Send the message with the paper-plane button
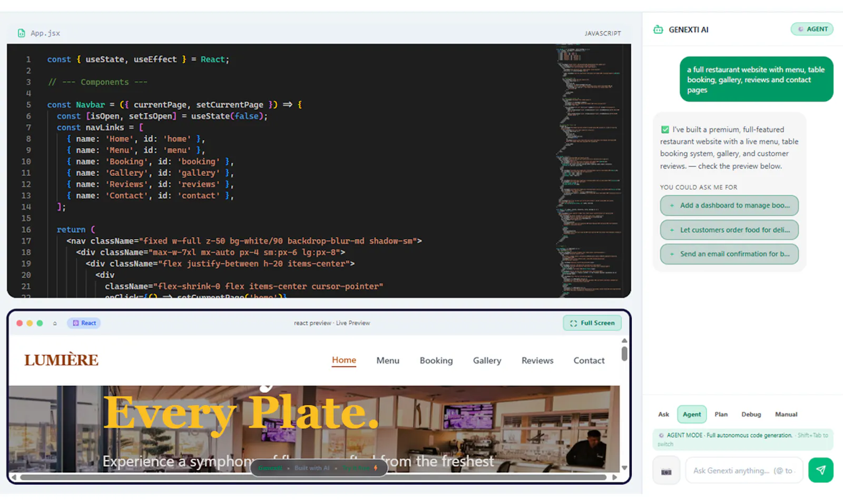Screen dimensions: 843x504 click(821, 470)
